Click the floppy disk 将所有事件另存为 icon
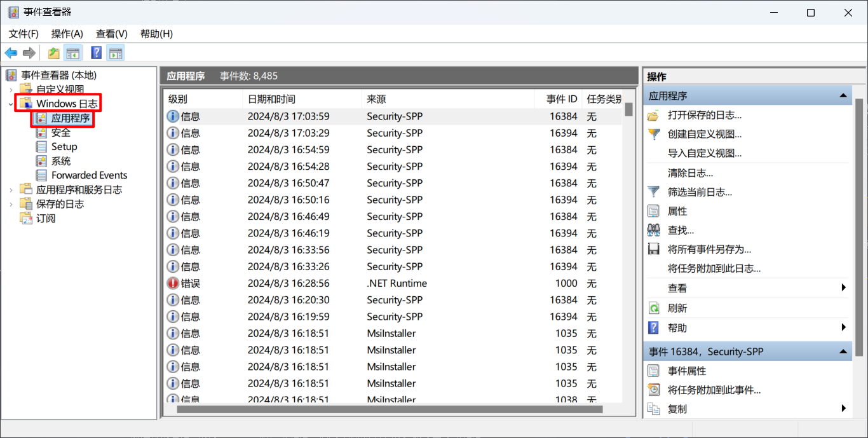 coord(653,249)
